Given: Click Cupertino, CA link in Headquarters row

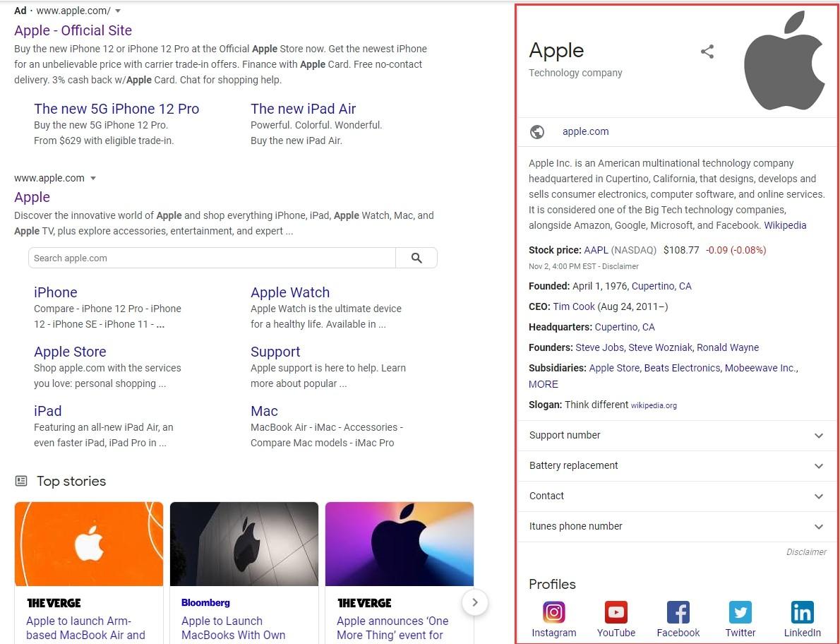Looking at the screenshot, I should click(625, 327).
